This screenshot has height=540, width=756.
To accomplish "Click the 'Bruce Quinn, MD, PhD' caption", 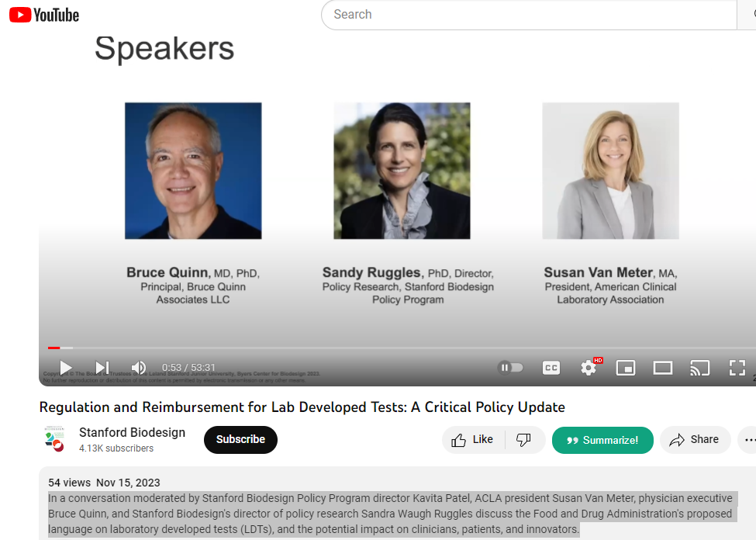I will point(193,272).
